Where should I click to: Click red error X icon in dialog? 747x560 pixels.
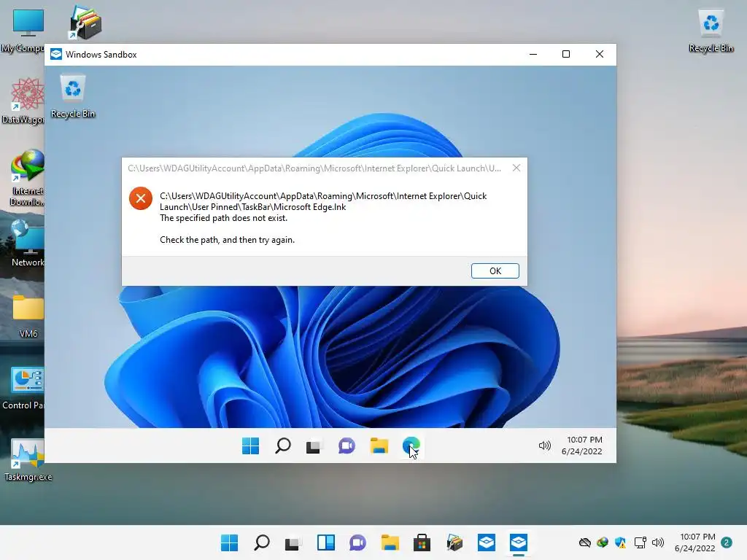click(x=141, y=198)
